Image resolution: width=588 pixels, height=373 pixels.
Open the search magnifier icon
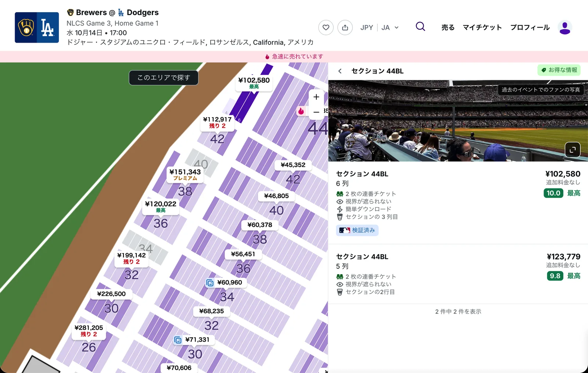click(420, 26)
